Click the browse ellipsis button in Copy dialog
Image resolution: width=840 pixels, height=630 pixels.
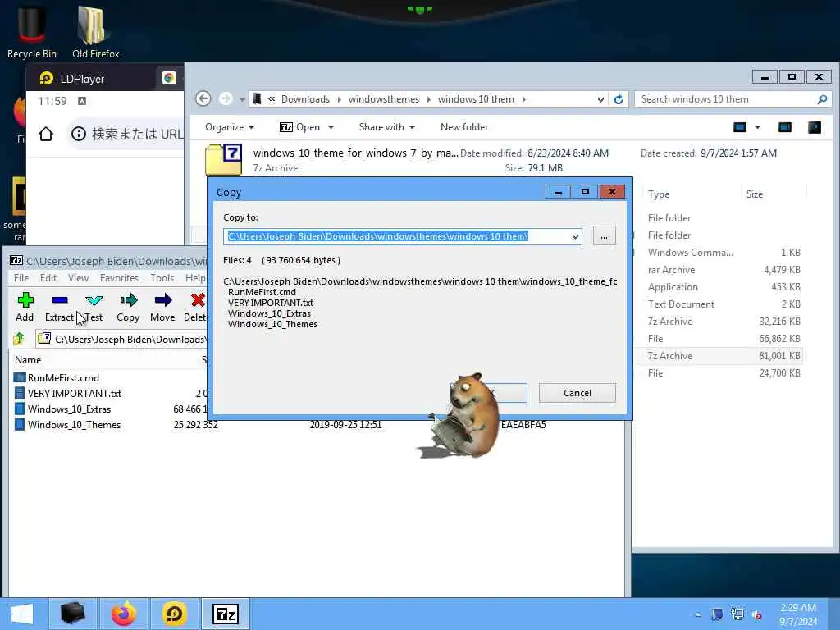click(x=604, y=236)
